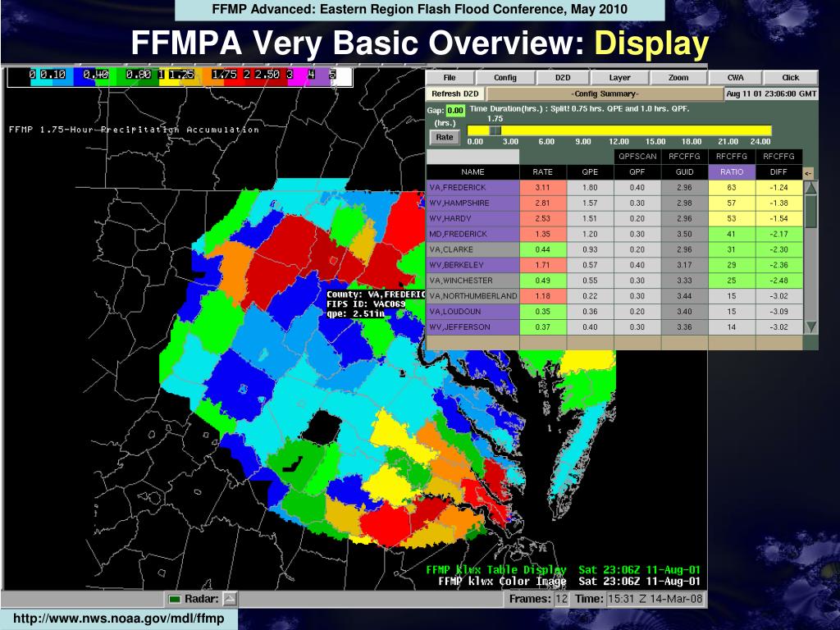Click the 3.11 rate cell

[543, 188]
